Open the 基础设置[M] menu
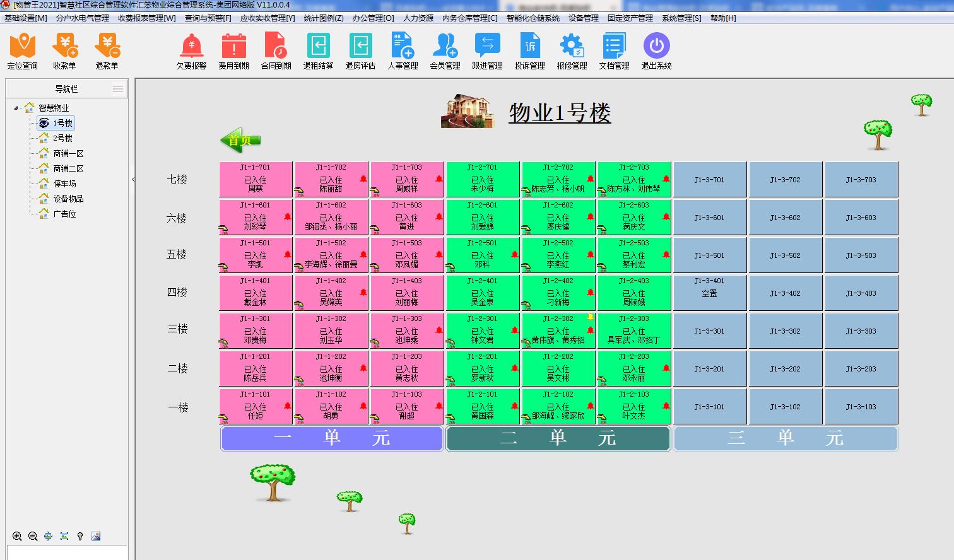Image resolution: width=954 pixels, height=560 pixels. point(26,18)
